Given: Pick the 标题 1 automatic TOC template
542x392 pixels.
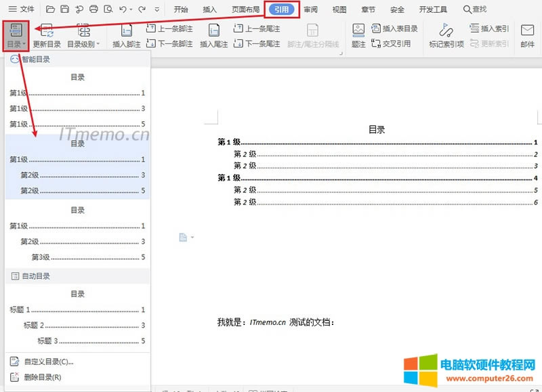Looking at the screenshot, I should [77, 318].
